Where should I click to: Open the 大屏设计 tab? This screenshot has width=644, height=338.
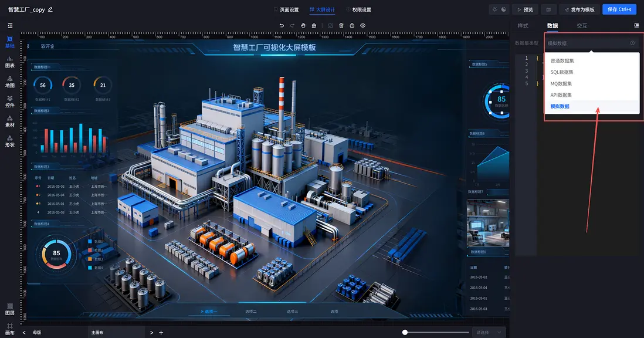click(323, 9)
